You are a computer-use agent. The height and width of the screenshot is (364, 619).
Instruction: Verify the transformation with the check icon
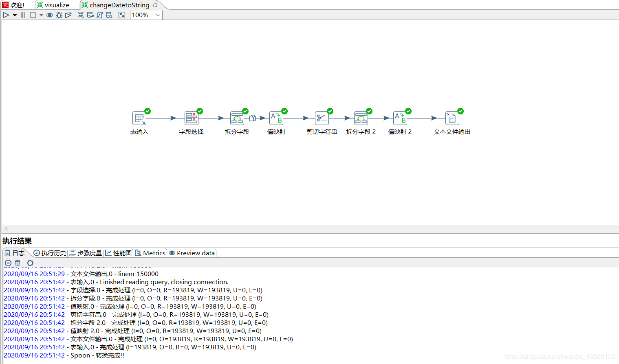pyautogui.click(x=81, y=15)
